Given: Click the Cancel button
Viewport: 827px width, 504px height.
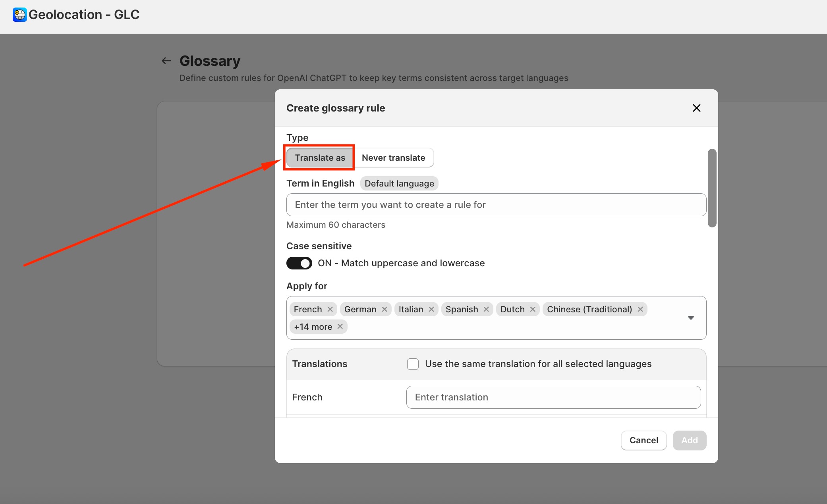Looking at the screenshot, I should click(x=643, y=440).
